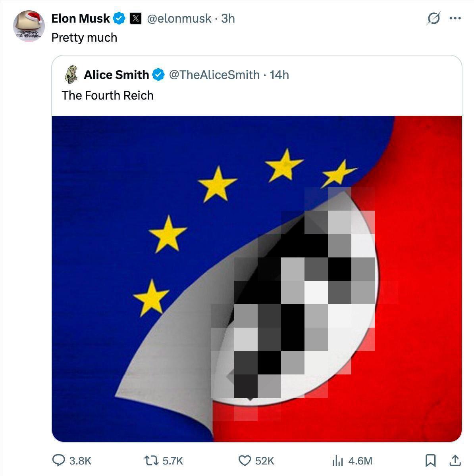This screenshot has width=474, height=476.
Task: Open the three-dot More options menu
Action: [455, 18]
